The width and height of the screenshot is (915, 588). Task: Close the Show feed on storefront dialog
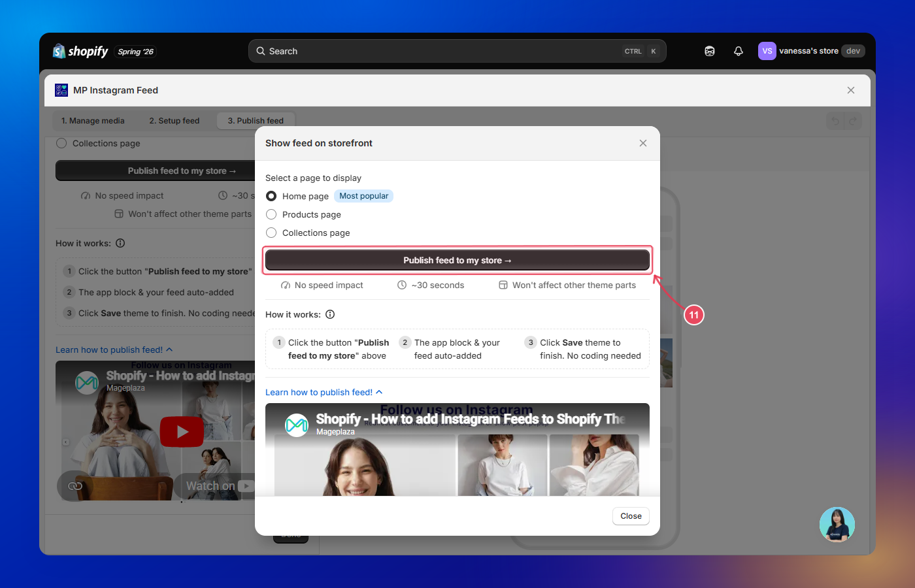[643, 143]
